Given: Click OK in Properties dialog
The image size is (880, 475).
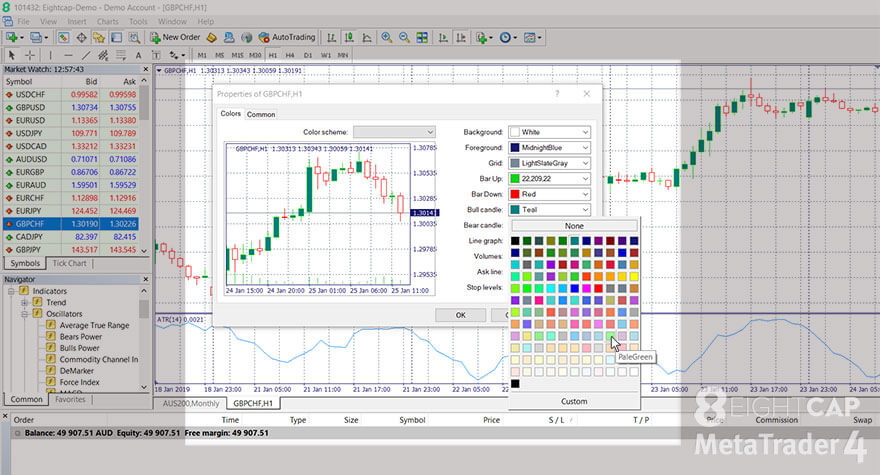Looking at the screenshot, I should point(460,315).
